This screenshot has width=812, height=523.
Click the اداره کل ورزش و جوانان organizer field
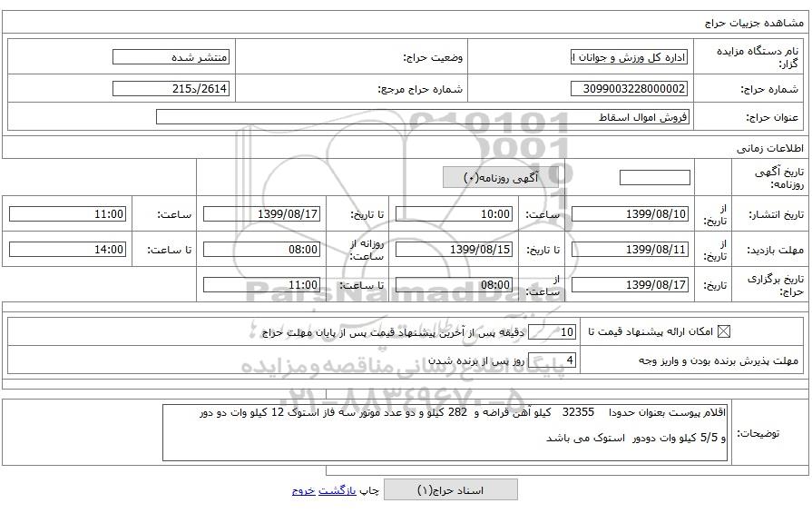[x=630, y=57]
